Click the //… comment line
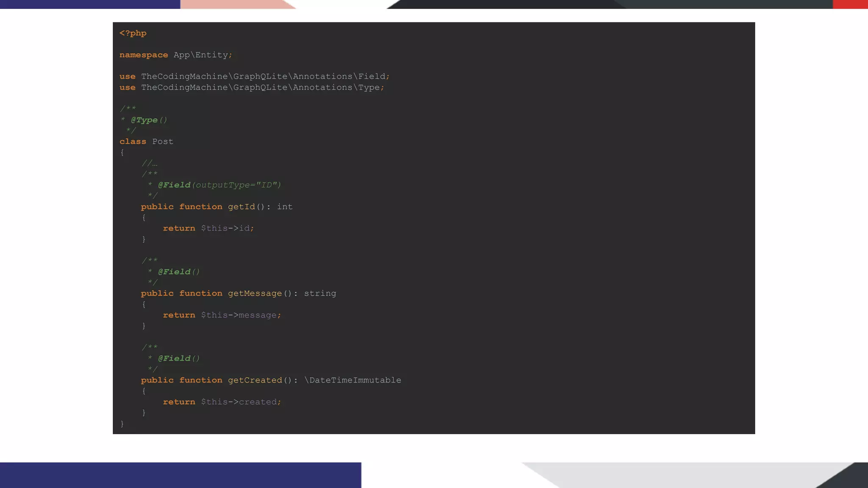The height and width of the screenshot is (488, 868). (x=150, y=164)
